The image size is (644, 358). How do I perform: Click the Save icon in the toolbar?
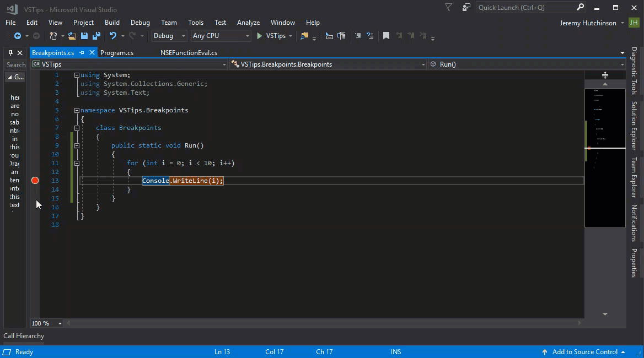point(84,35)
